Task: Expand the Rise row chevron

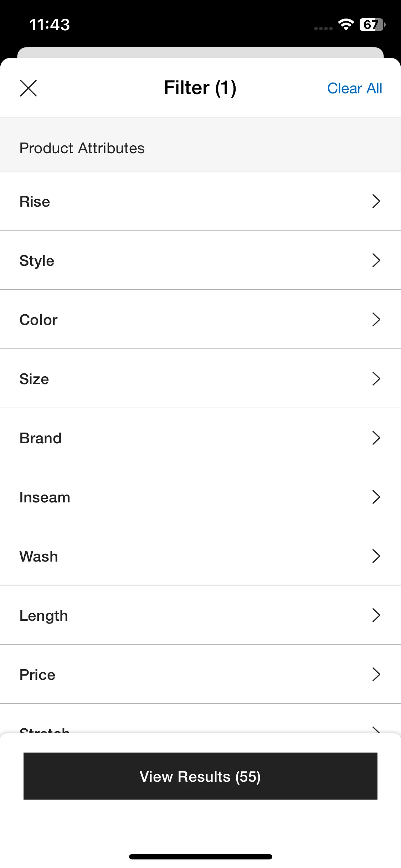Action: tap(376, 201)
